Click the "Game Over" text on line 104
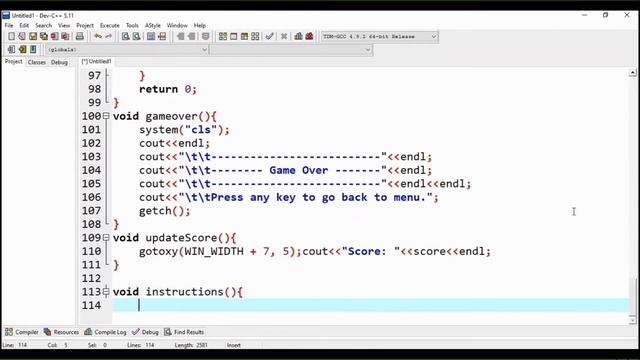640x360 pixels. [x=298, y=170]
